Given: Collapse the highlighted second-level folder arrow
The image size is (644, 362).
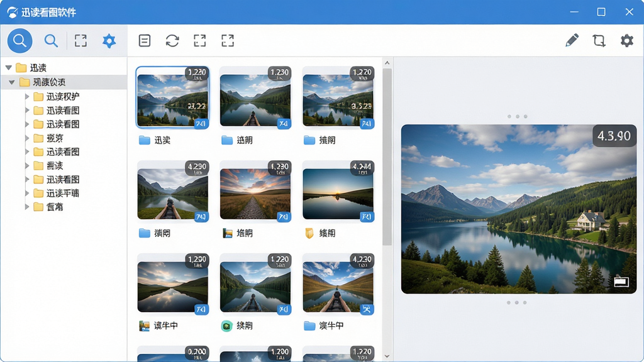Looking at the screenshot, I should click(12, 82).
